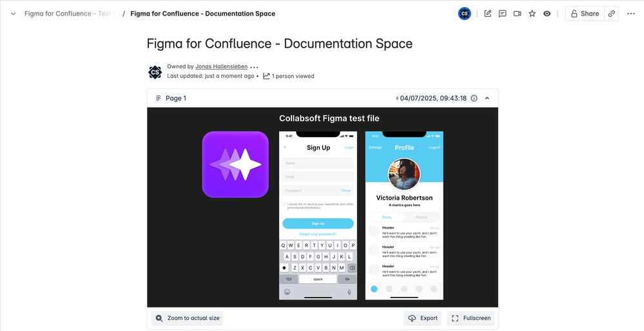This screenshot has width=644, height=331.
Task: Open the design in Fullscreen
Action: pyautogui.click(x=471, y=318)
